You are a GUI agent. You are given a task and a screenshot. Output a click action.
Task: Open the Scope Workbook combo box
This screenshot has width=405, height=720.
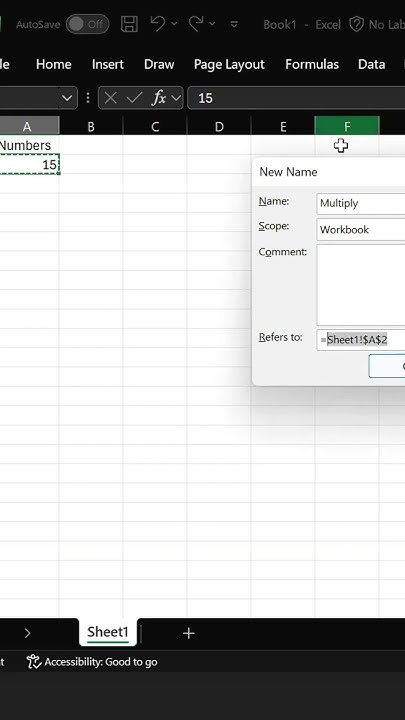(x=360, y=230)
